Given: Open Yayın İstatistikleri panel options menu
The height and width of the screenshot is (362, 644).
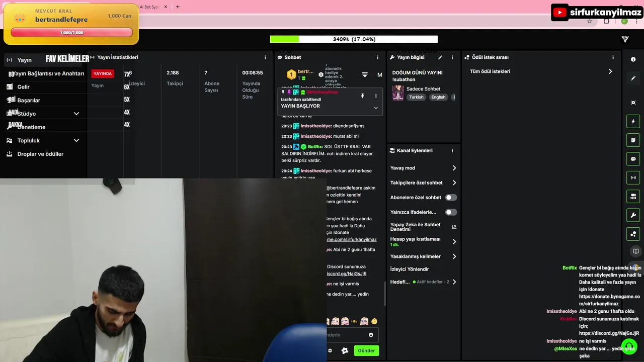Looking at the screenshot, I should click(265, 57).
